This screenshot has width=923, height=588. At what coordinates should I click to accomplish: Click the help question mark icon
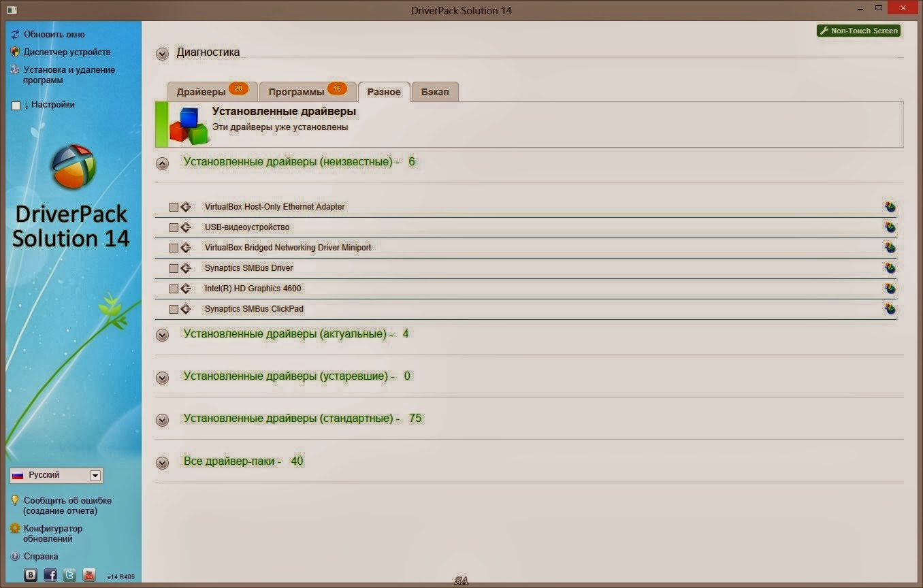tap(15, 556)
